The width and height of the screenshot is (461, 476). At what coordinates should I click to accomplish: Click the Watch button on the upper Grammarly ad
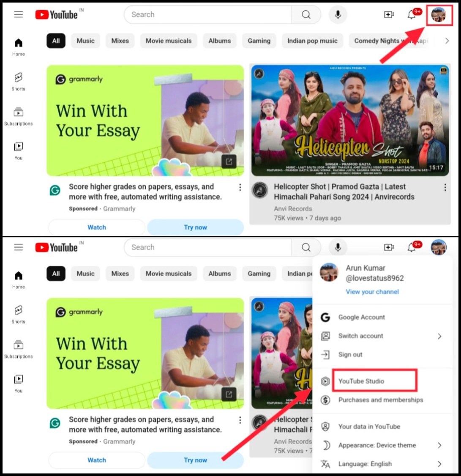click(x=97, y=227)
